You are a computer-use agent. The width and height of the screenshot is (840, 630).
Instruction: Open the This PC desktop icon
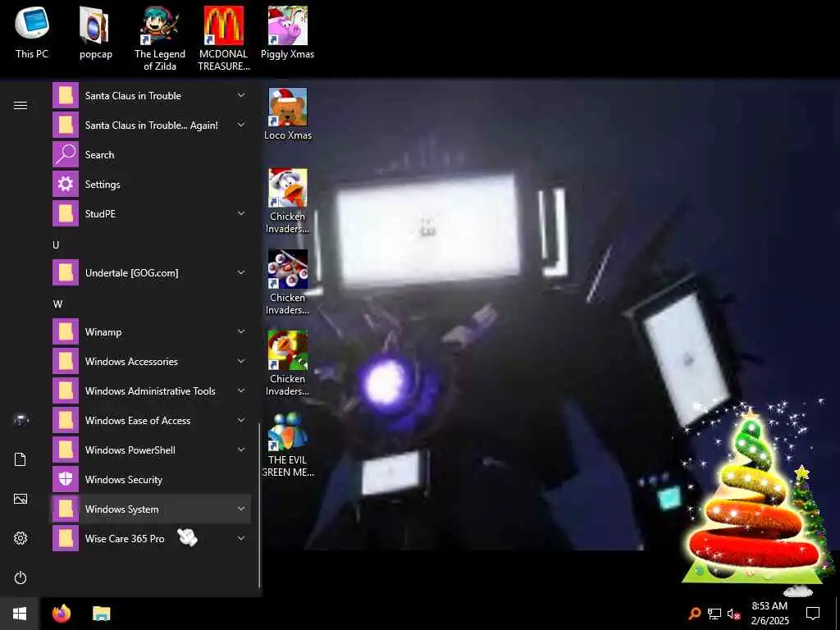click(x=32, y=33)
